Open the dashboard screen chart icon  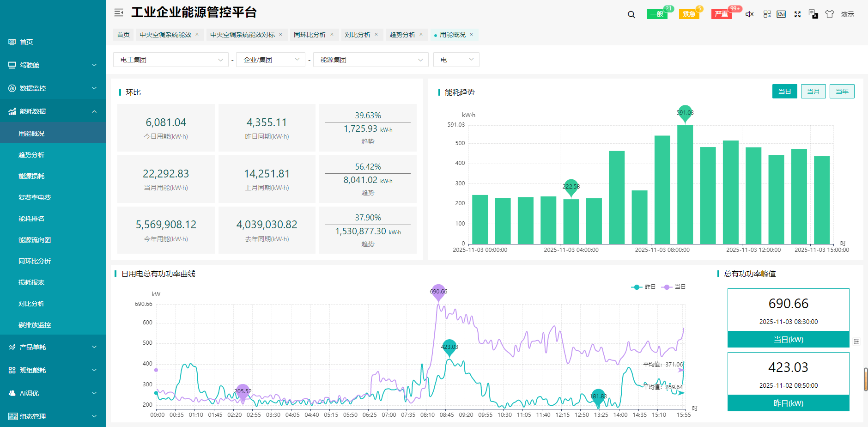(781, 14)
